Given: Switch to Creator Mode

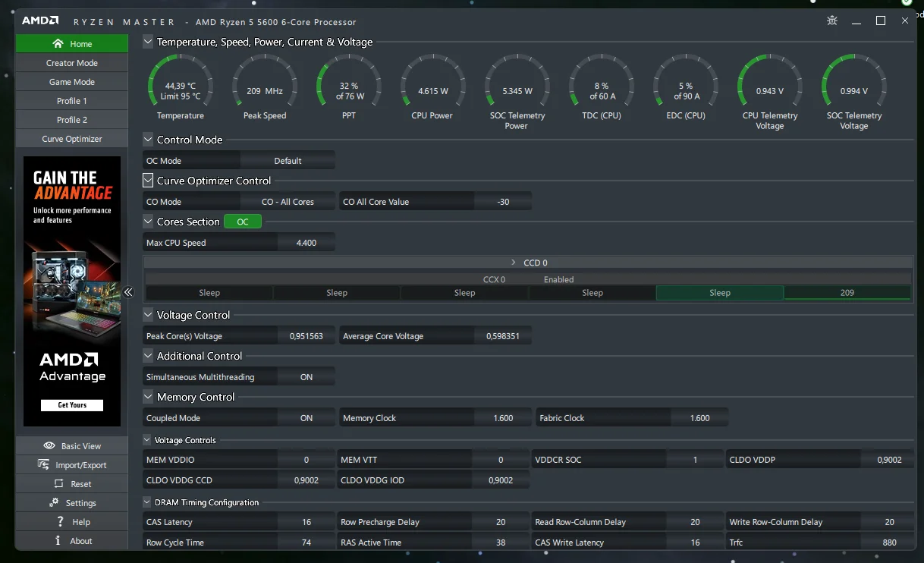Looking at the screenshot, I should pyautogui.click(x=72, y=63).
